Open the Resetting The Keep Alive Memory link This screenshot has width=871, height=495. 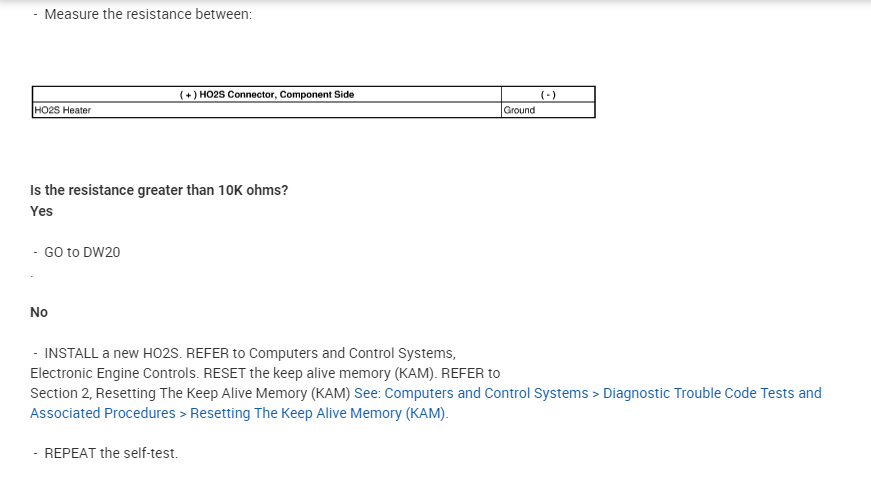318,413
